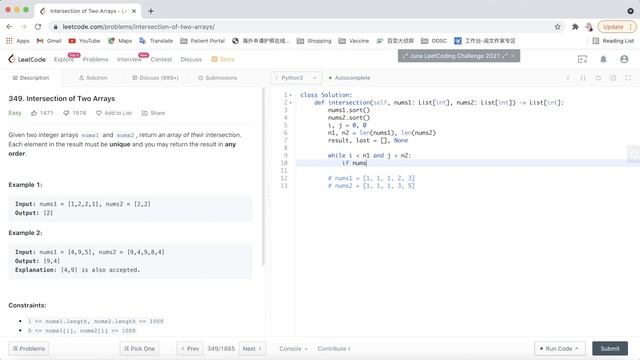Open the user account avatar menu

tap(624, 59)
